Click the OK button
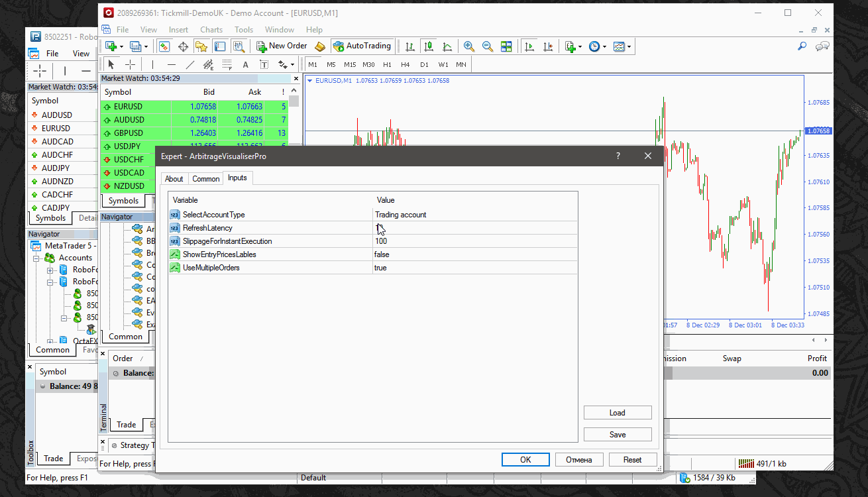Viewport: 868px width, 497px height. tap(525, 459)
